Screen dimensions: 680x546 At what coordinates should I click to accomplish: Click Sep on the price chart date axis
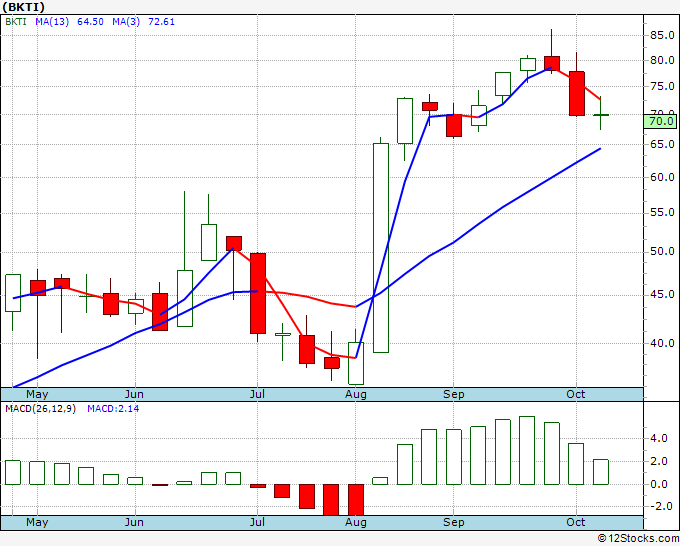point(454,394)
